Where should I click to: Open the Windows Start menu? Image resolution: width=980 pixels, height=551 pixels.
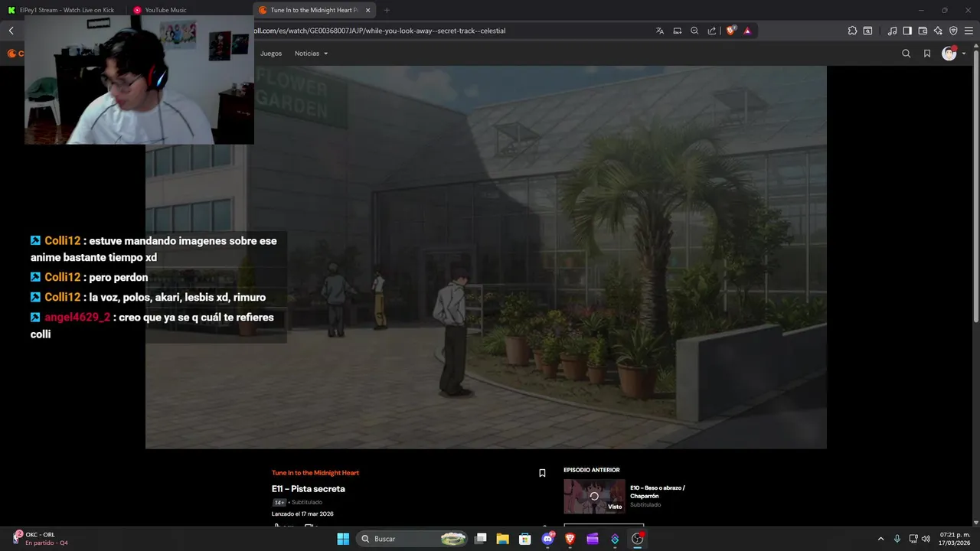(x=344, y=539)
